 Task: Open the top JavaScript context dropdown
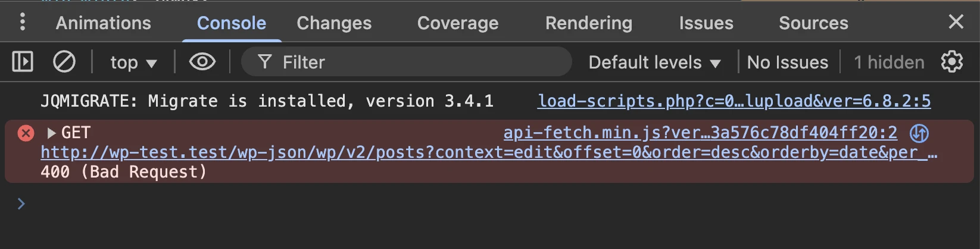point(133,63)
